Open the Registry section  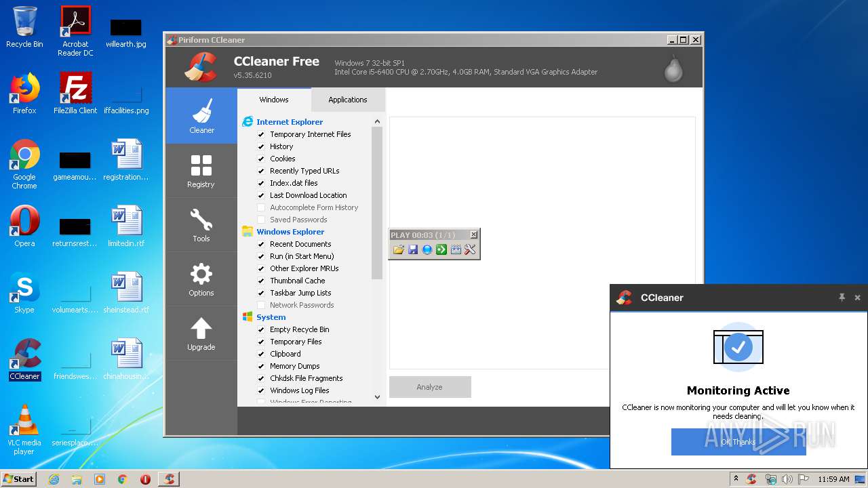(201, 170)
